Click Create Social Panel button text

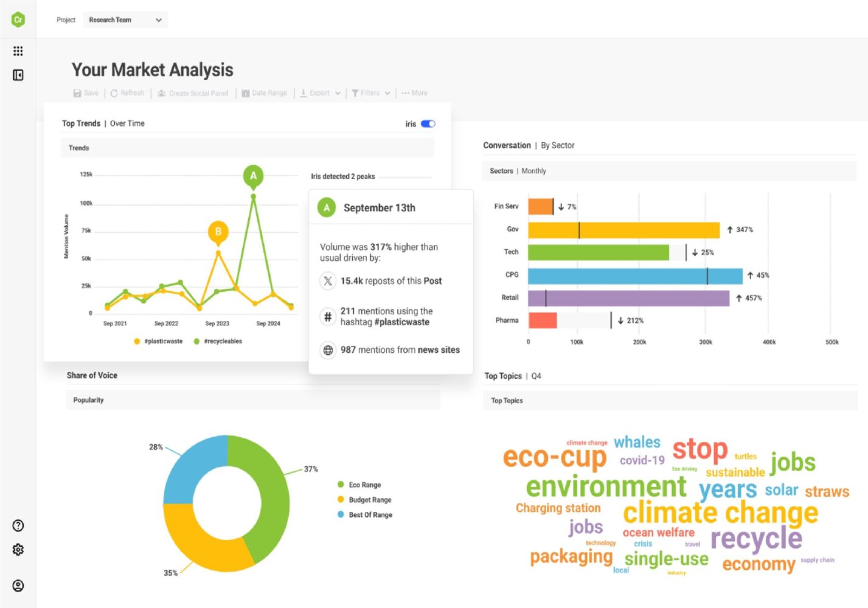tap(198, 93)
